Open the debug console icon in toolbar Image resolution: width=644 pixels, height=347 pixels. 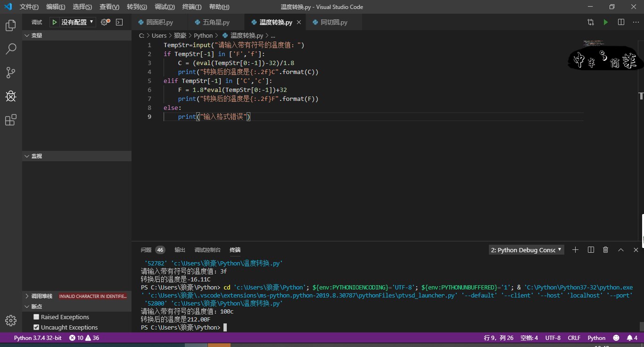(119, 22)
